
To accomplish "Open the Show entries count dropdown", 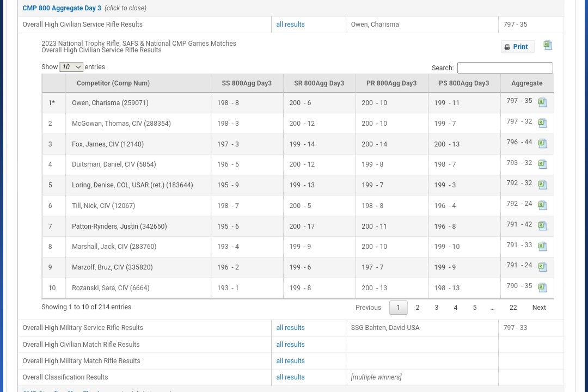I will [x=71, y=67].
